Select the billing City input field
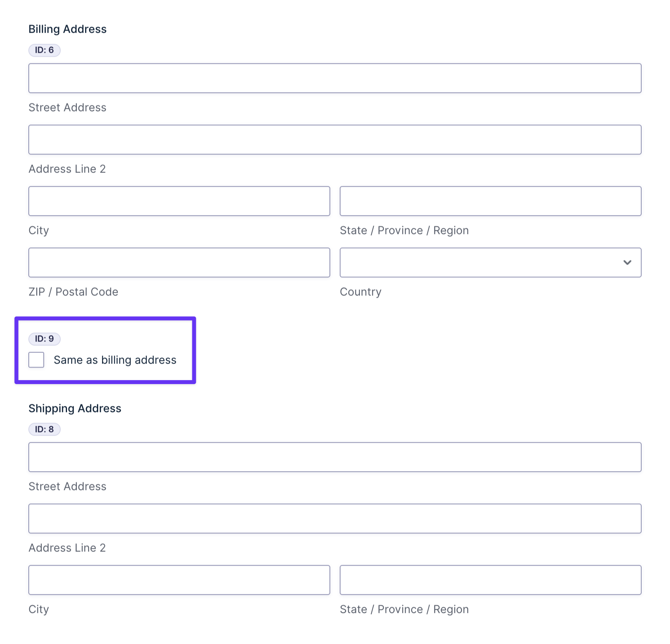Image resolution: width=670 pixels, height=644 pixels. click(179, 201)
